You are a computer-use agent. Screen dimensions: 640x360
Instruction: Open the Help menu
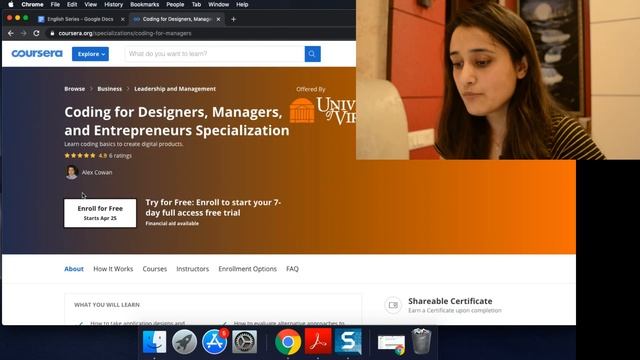click(x=242, y=4)
